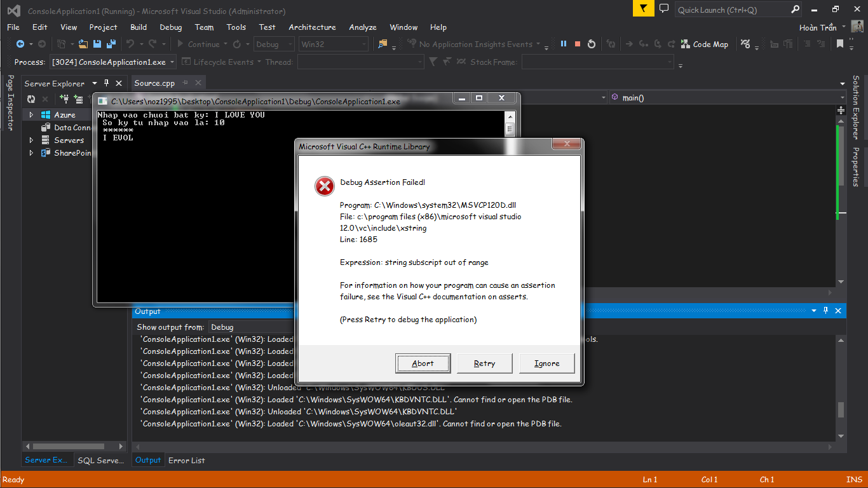Expand the Servers tree node
868x488 pixels.
point(31,140)
